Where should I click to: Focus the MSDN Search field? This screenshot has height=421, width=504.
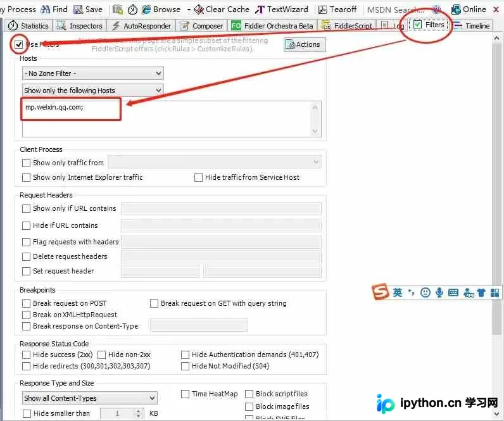pyautogui.click(x=396, y=9)
